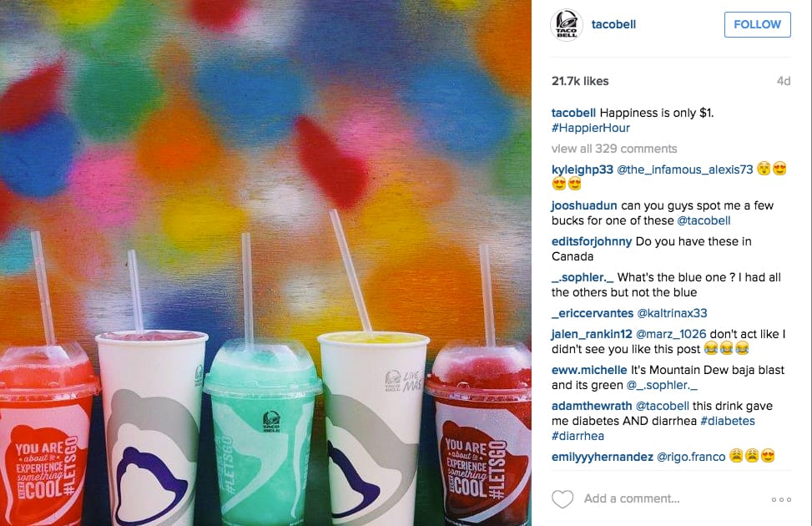Visit kyleighp33's profile
The width and height of the screenshot is (812, 526).
point(582,169)
